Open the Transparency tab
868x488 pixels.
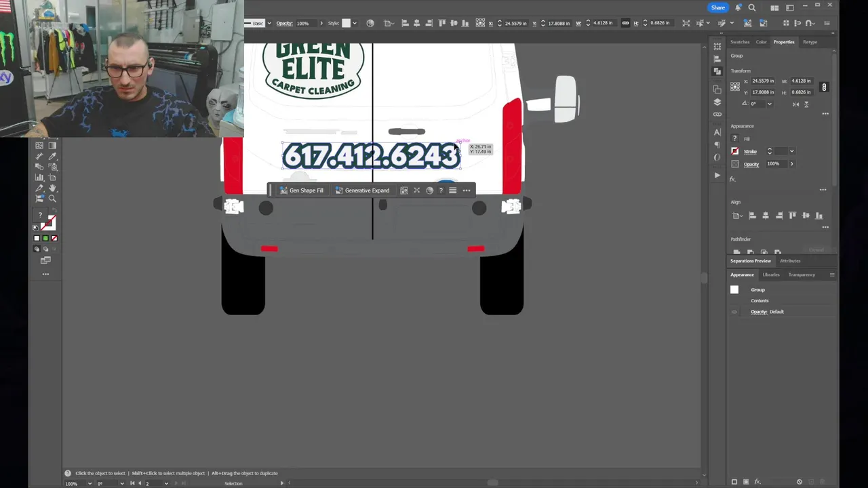(x=802, y=274)
